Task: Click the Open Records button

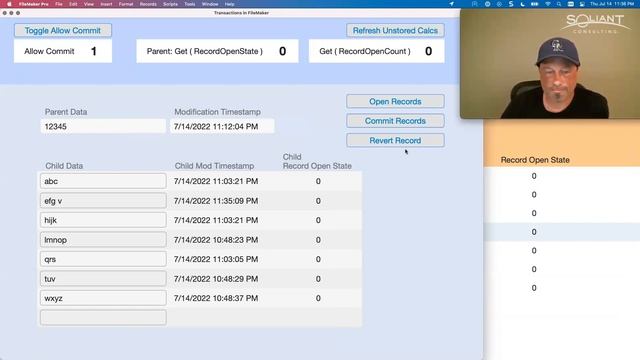Action: [395, 101]
